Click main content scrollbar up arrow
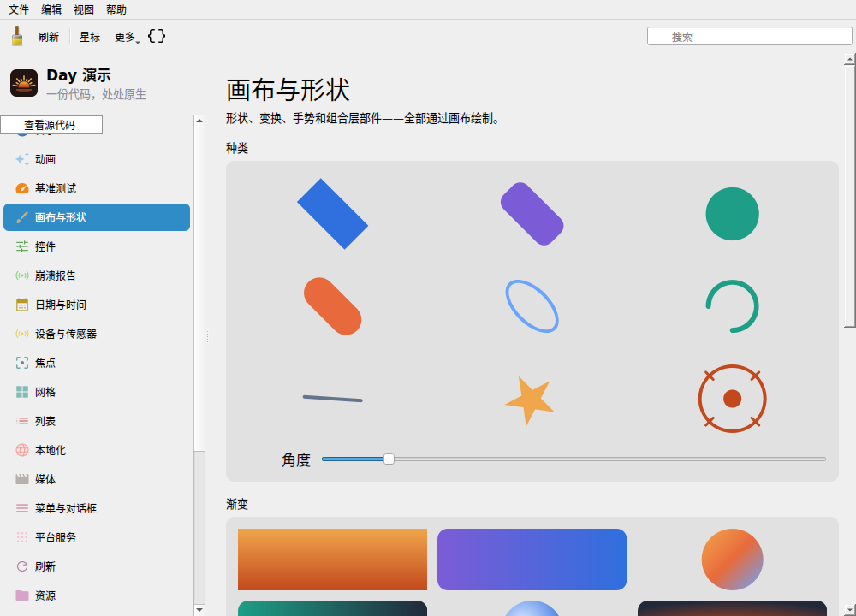This screenshot has height=616, width=856. pos(849,59)
